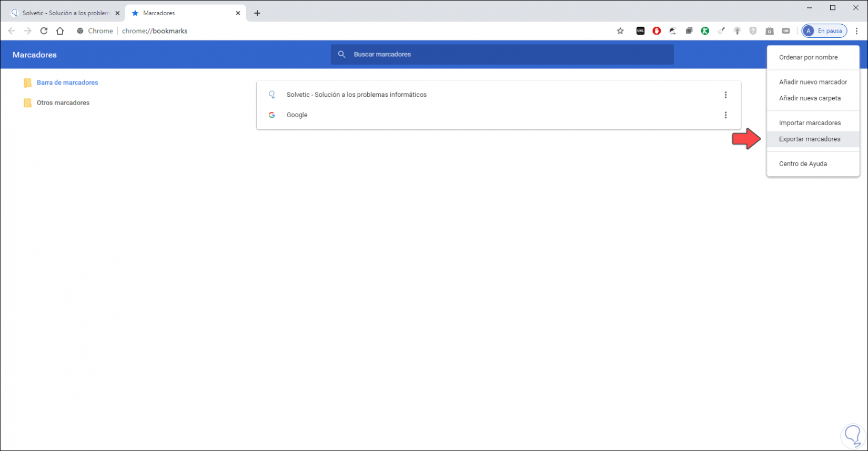Open the black URL extension icon
The width and height of the screenshot is (868, 451).
coord(640,31)
